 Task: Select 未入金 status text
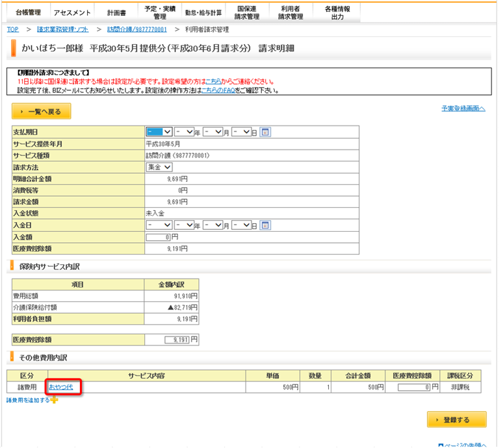(x=155, y=214)
